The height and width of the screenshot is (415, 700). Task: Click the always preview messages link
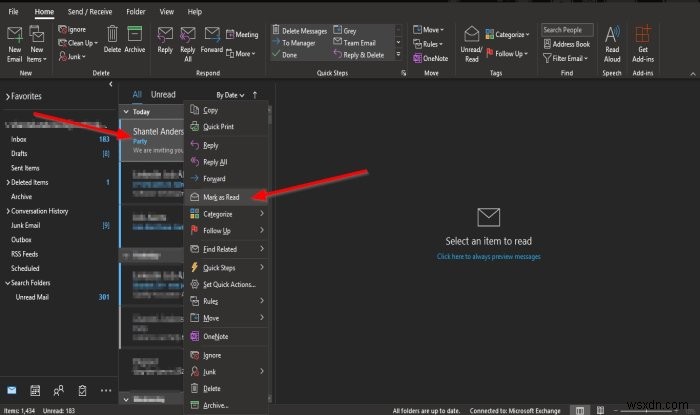click(x=488, y=256)
